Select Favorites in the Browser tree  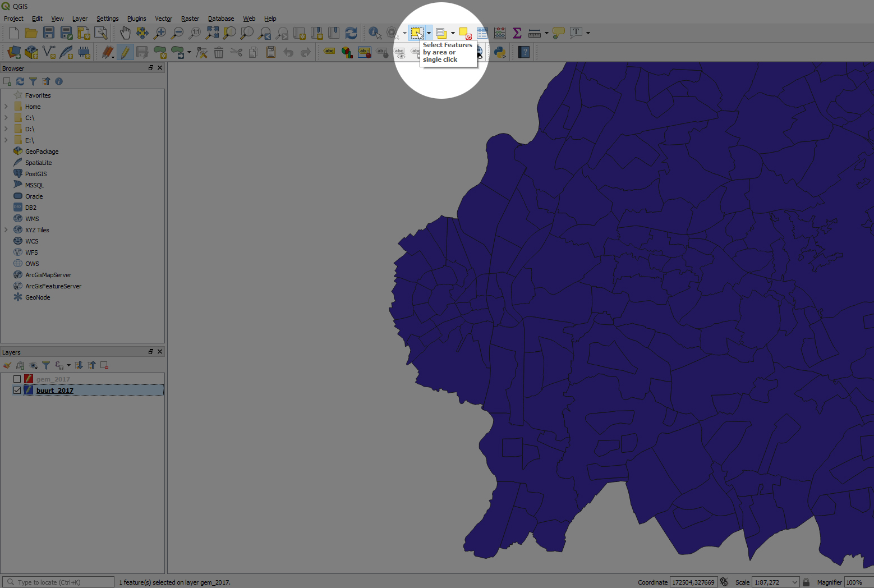click(x=38, y=95)
